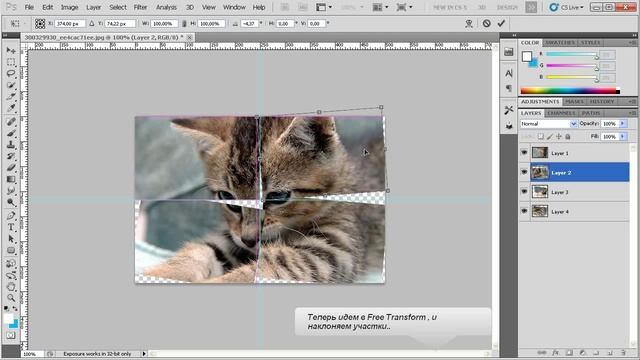
Task: Select the Pen tool
Action: 11,216
